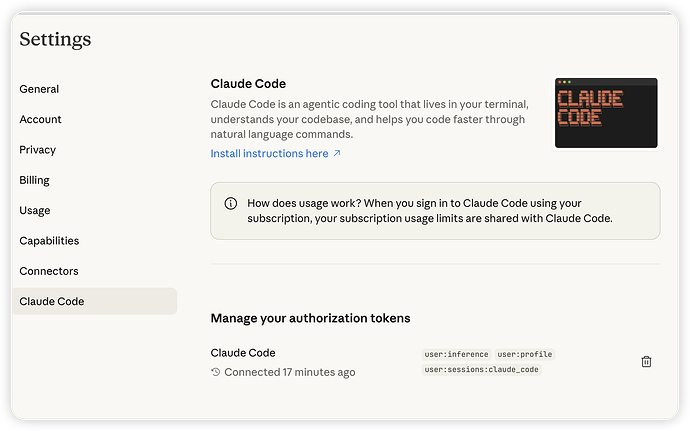This screenshot has height=431, width=690.
Task: Click the clock icon beside Connected 17 minutes ago
Action: click(215, 372)
